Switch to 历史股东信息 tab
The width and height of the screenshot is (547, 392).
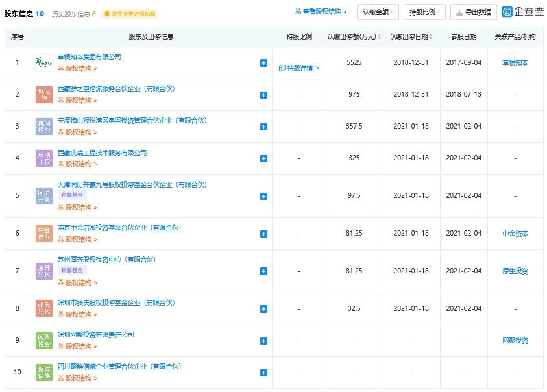pyautogui.click(x=73, y=14)
